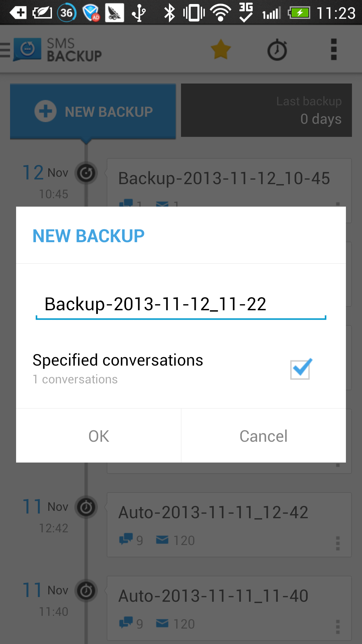Tap the Specified conversations label
This screenshot has height=644, width=362.
click(118, 360)
